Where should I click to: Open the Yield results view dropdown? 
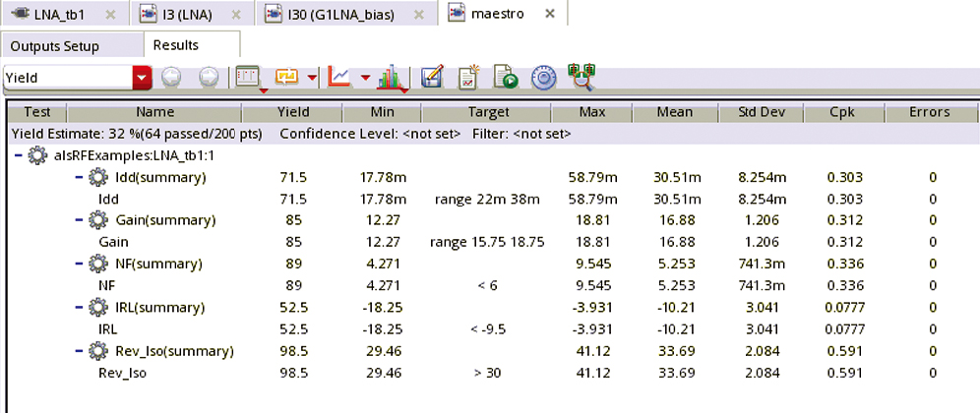(143, 78)
